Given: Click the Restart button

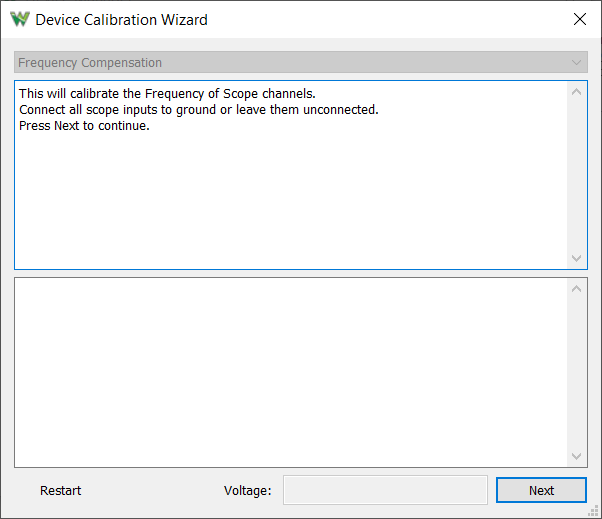Looking at the screenshot, I should tap(60, 490).
